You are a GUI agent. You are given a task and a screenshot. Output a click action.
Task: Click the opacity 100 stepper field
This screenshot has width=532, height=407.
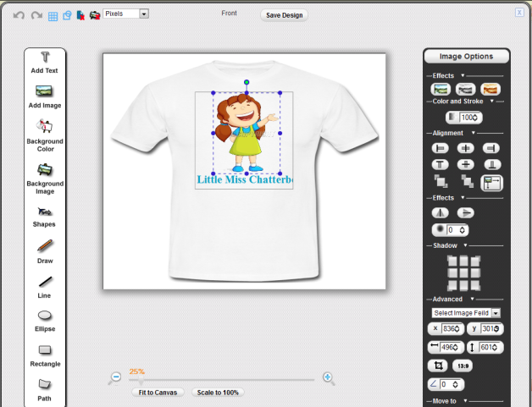pyautogui.click(x=464, y=118)
